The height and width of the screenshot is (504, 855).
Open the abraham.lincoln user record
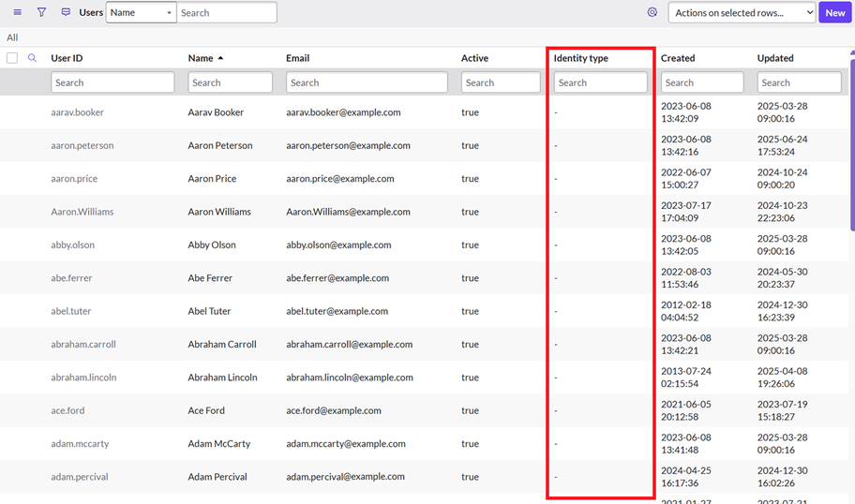(x=83, y=378)
